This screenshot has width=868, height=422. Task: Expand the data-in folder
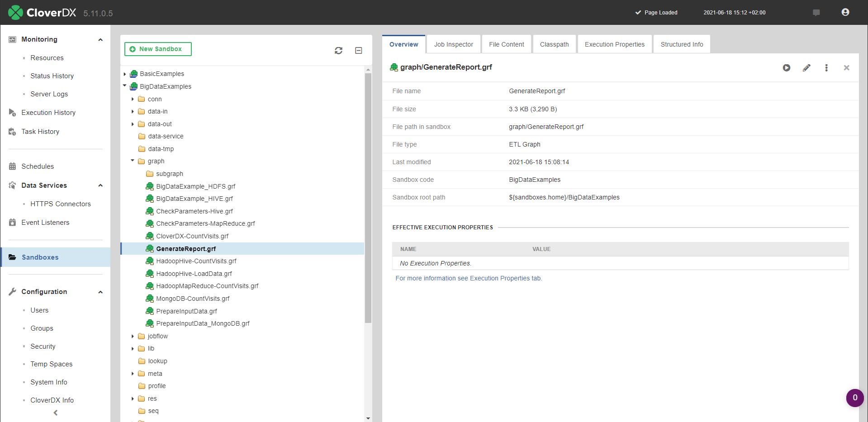tap(133, 111)
